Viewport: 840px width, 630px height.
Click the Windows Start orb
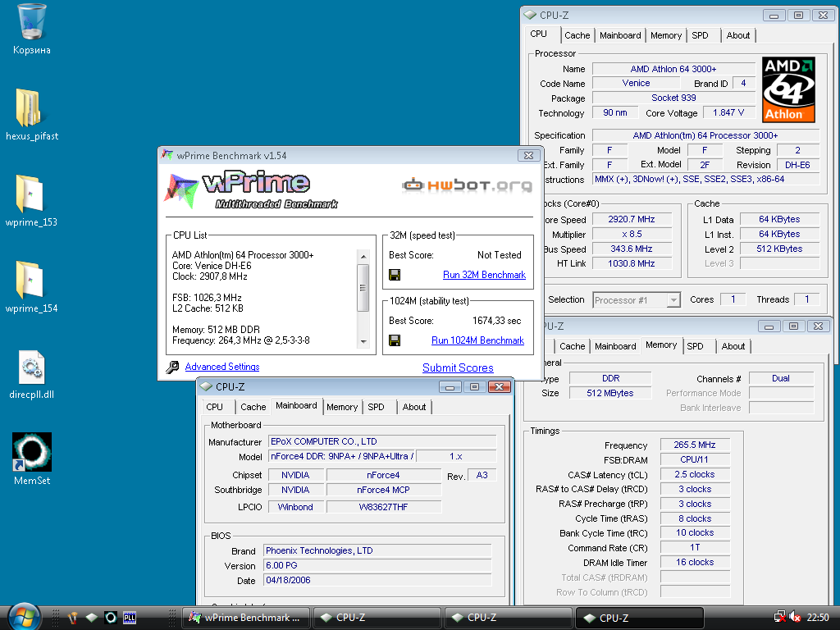coord(24,618)
